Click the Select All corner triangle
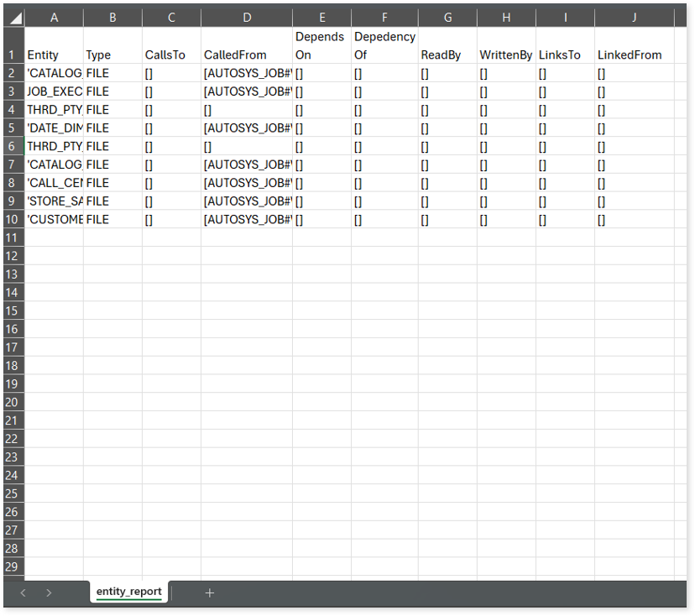Viewport: 695px width, 616px height. pyautogui.click(x=13, y=18)
